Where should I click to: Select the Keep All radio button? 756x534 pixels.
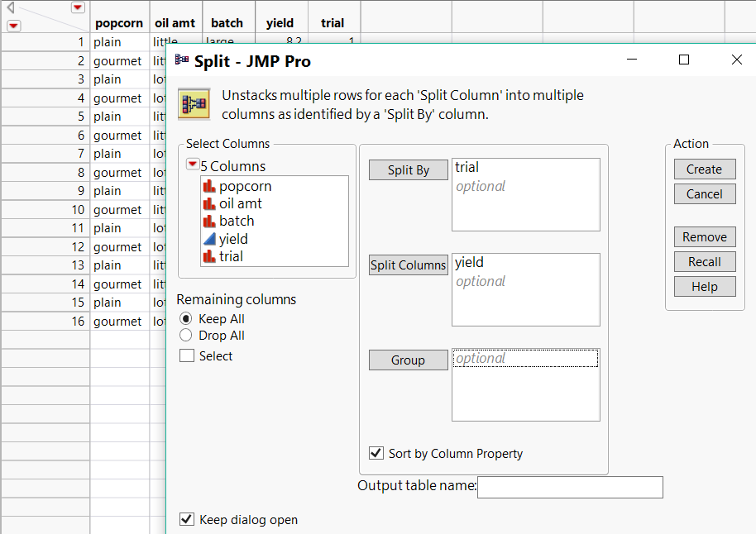pyautogui.click(x=186, y=319)
